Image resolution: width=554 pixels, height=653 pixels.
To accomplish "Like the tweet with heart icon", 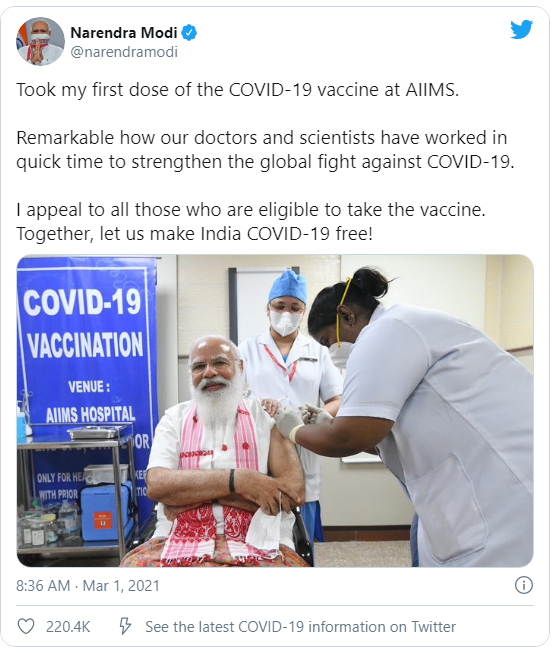I will pos(26,626).
